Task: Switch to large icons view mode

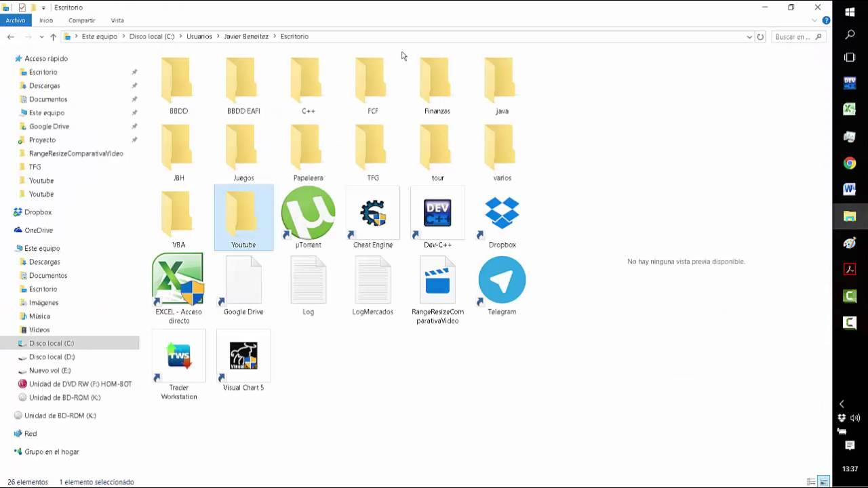Action: [x=824, y=482]
